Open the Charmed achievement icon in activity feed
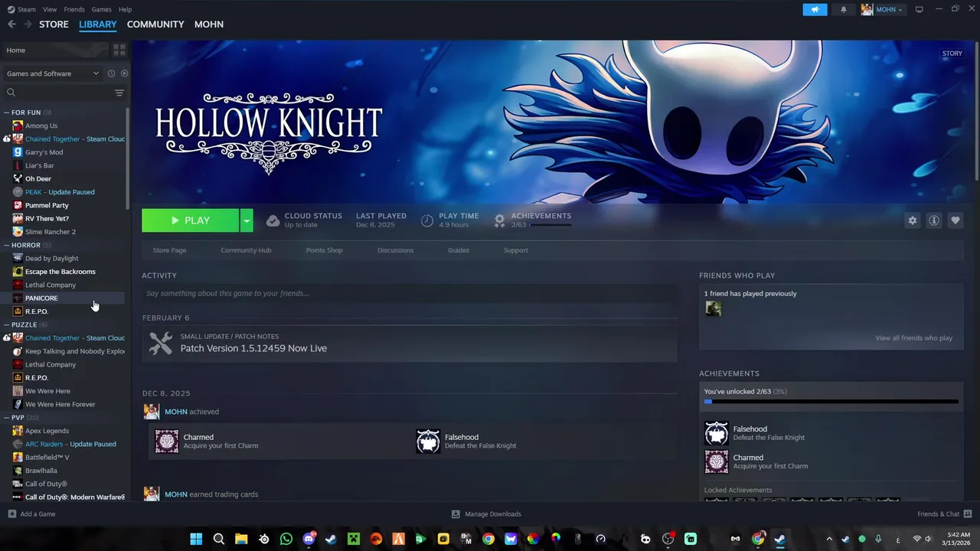Image resolution: width=980 pixels, height=551 pixels. point(167,442)
